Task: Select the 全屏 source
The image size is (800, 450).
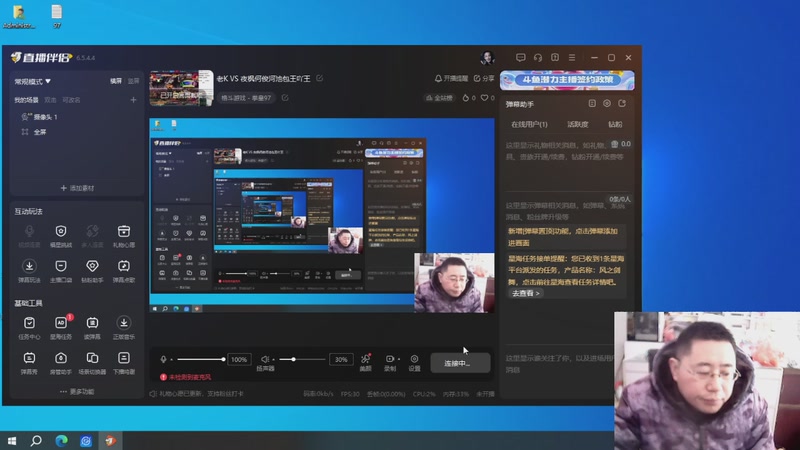Action: (x=34, y=132)
